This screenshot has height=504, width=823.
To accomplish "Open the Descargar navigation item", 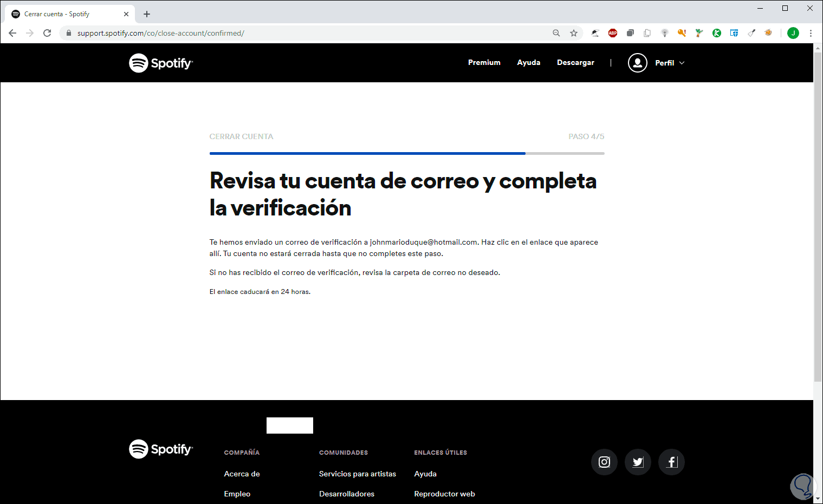I will 575,63.
